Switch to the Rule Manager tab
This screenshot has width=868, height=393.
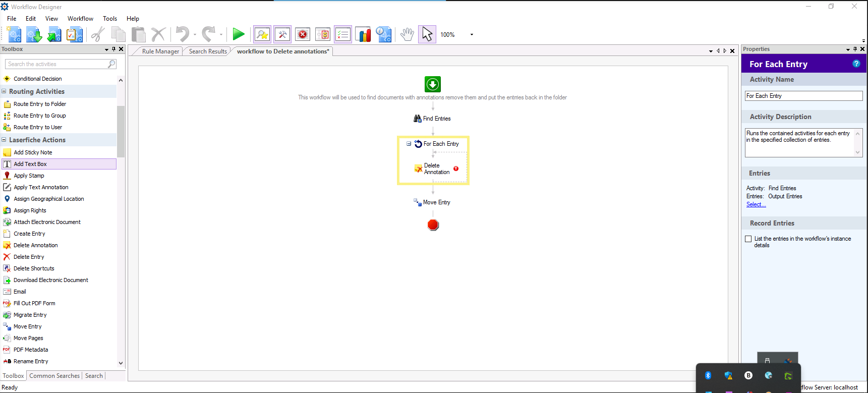[160, 51]
